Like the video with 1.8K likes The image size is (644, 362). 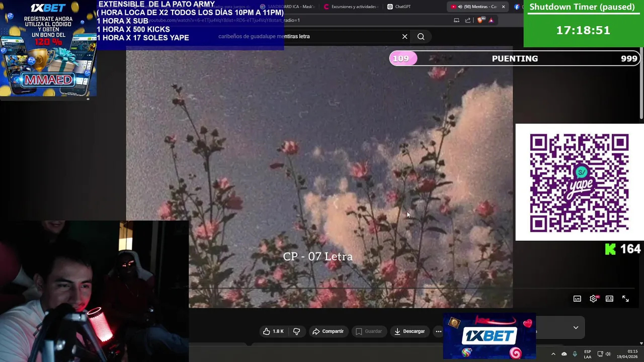[x=273, y=331]
